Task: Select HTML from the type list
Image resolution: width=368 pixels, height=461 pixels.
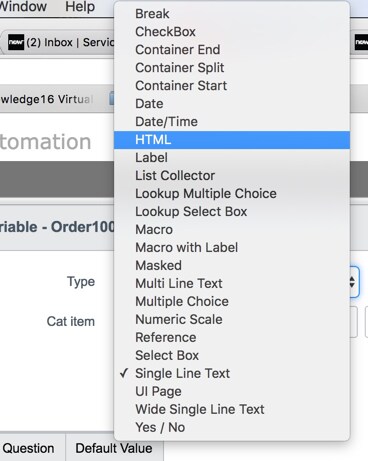Action: 232,140
